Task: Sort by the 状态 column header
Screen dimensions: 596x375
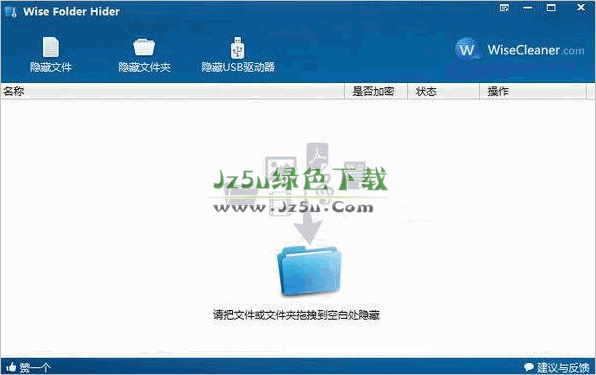Action: [443, 92]
